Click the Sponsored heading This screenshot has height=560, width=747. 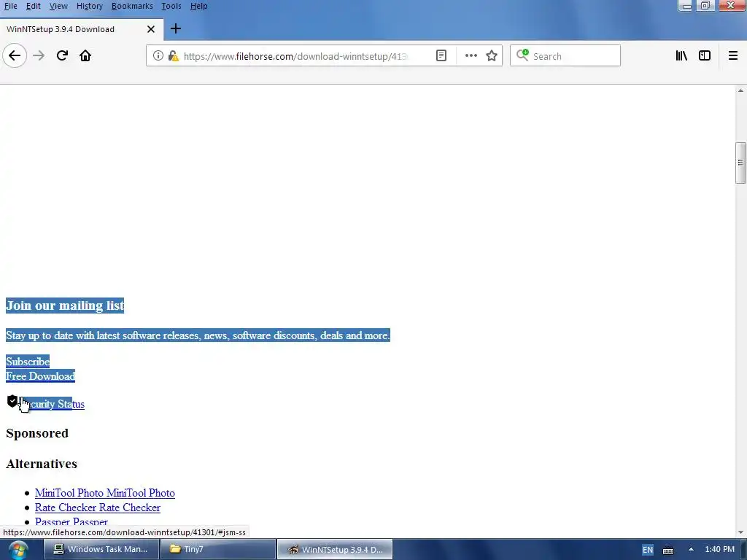click(x=37, y=433)
